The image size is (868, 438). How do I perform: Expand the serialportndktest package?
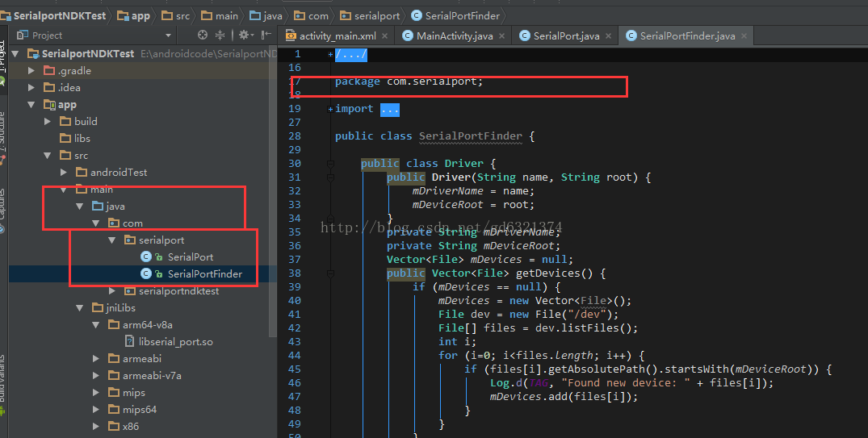pos(111,291)
